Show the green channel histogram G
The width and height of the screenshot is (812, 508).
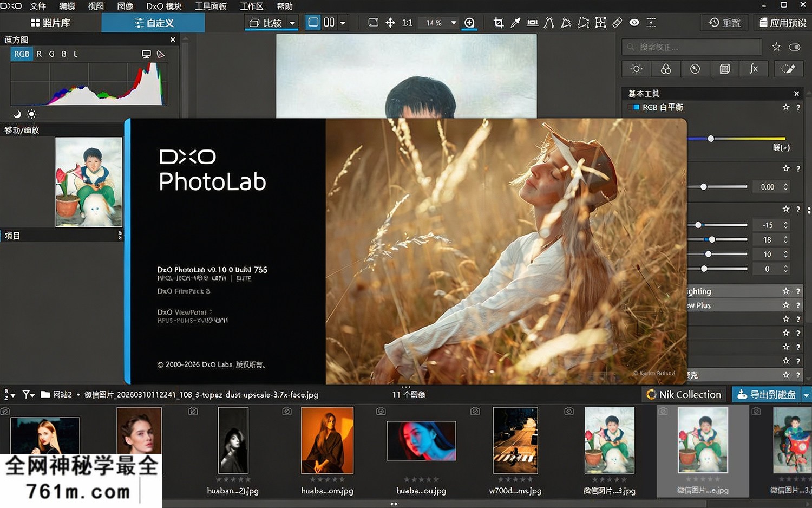point(51,54)
